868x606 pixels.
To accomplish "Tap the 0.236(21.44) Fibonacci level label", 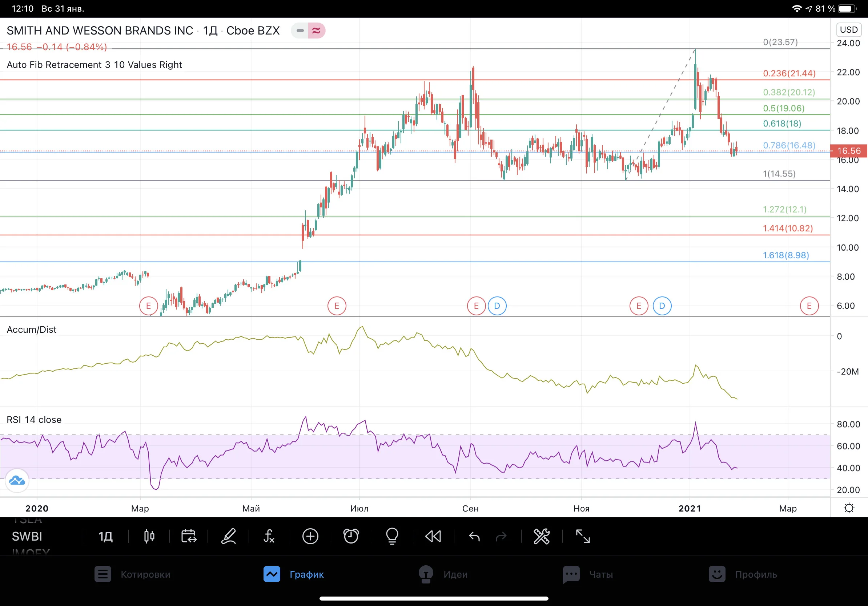I will [789, 73].
